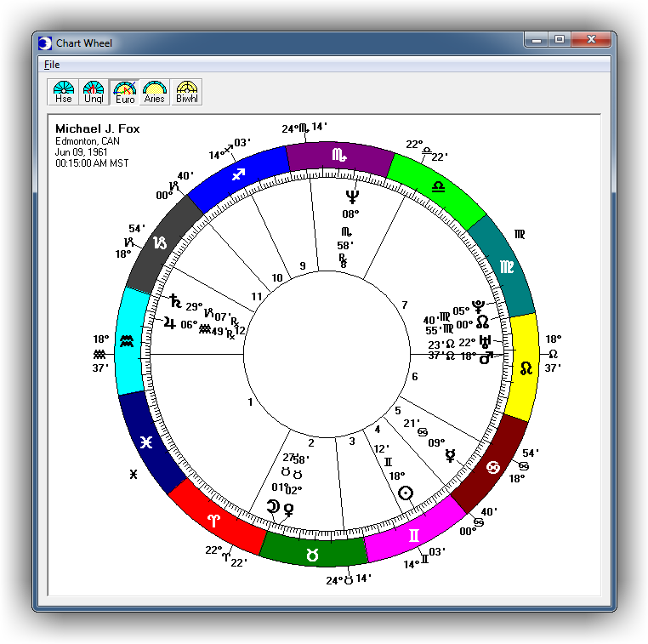Choose the Euro wheel style button

click(124, 92)
